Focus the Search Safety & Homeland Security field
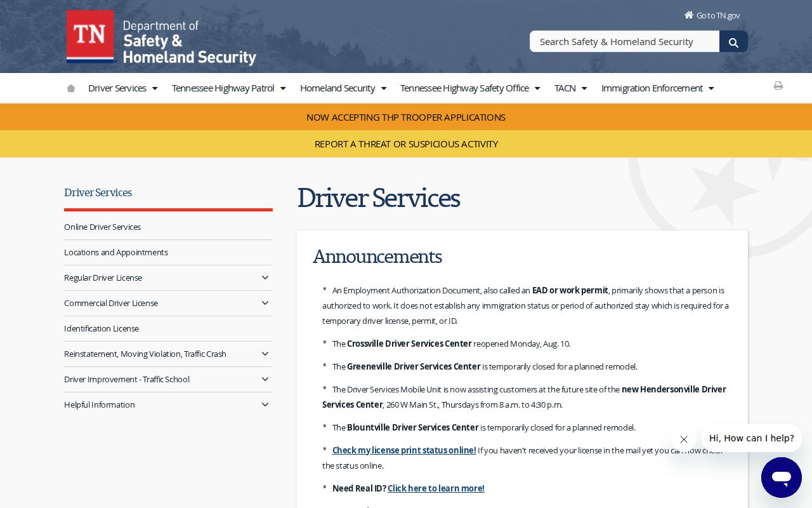 624,41
